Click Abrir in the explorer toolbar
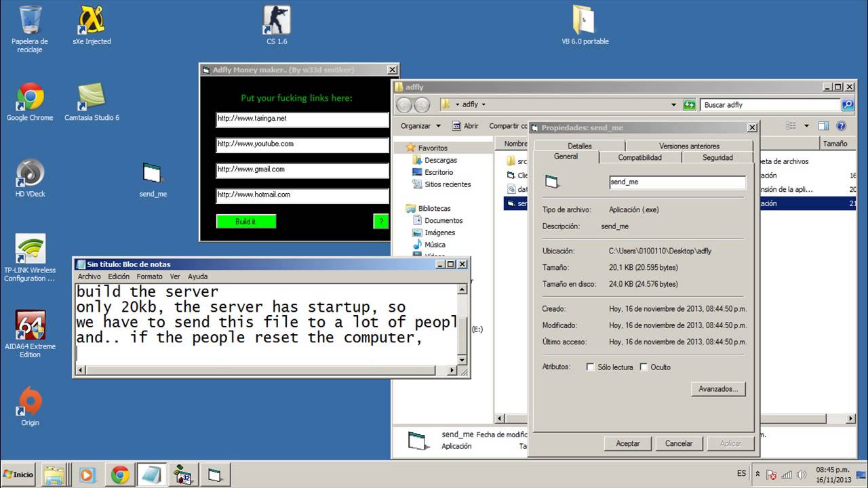The image size is (868, 488). tap(465, 126)
